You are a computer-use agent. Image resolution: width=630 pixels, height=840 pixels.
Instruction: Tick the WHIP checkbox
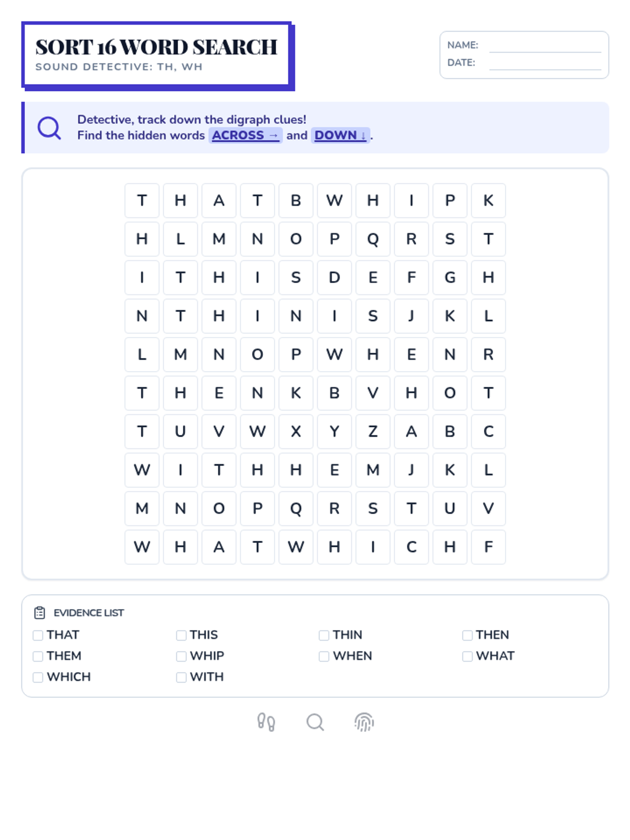tap(181, 656)
